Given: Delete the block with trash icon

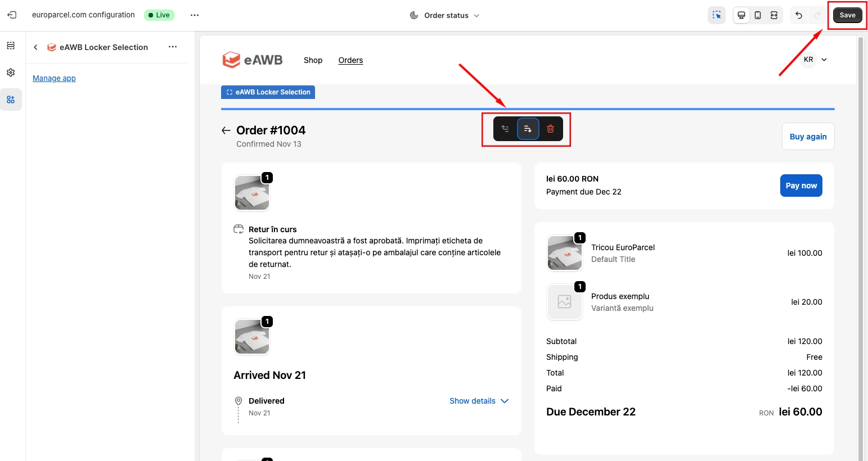Looking at the screenshot, I should click(550, 129).
